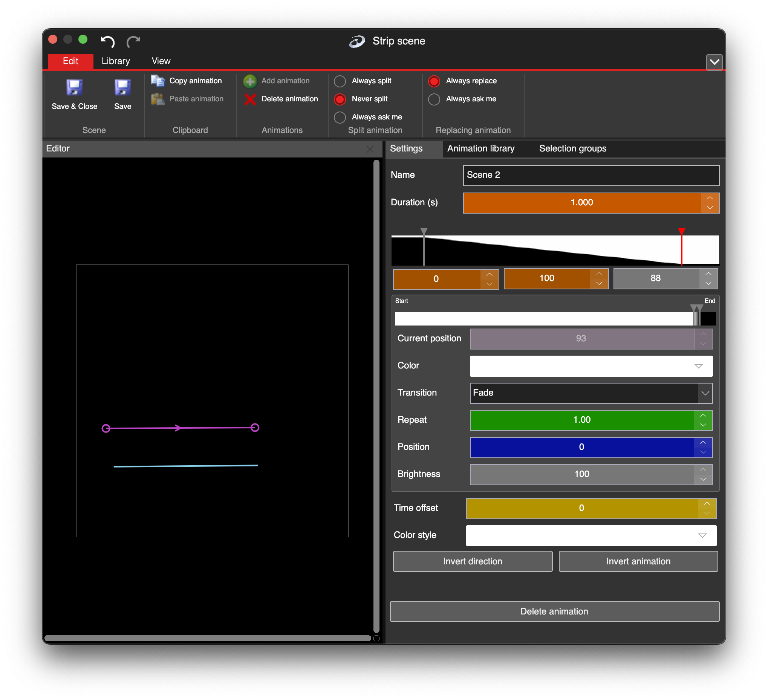Open the Edit ribbon tab

70,61
